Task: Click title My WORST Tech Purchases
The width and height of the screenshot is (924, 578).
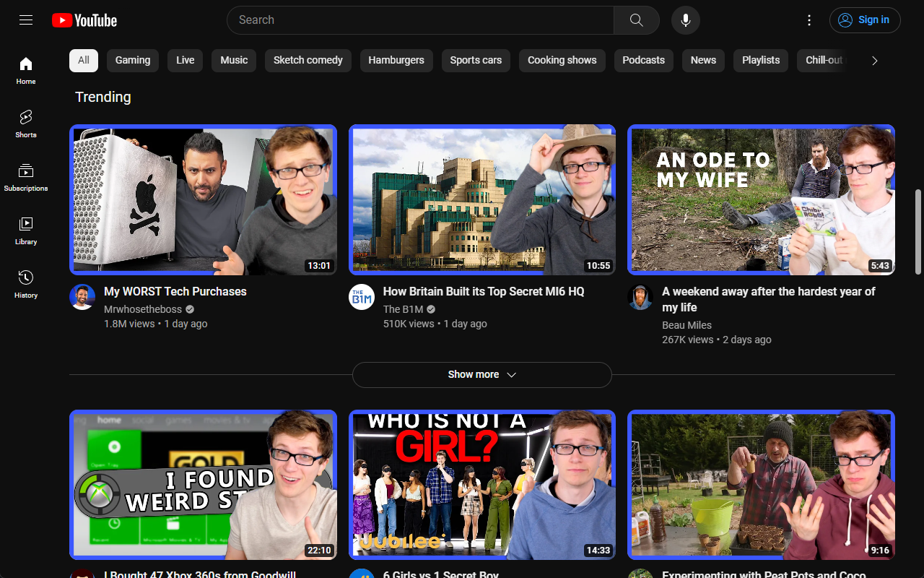Action: pos(175,292)
